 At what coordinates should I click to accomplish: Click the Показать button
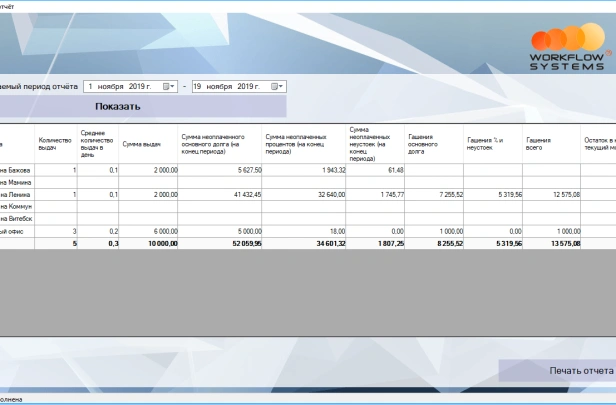[118, 106]
